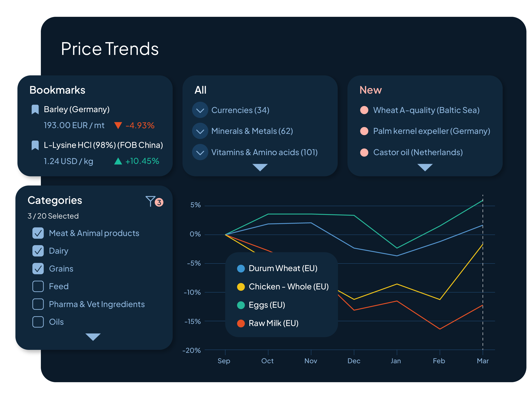Click the red down-triangle next to -4.93%
Screen dimensions: 532x399
click(x=118, y=126)
